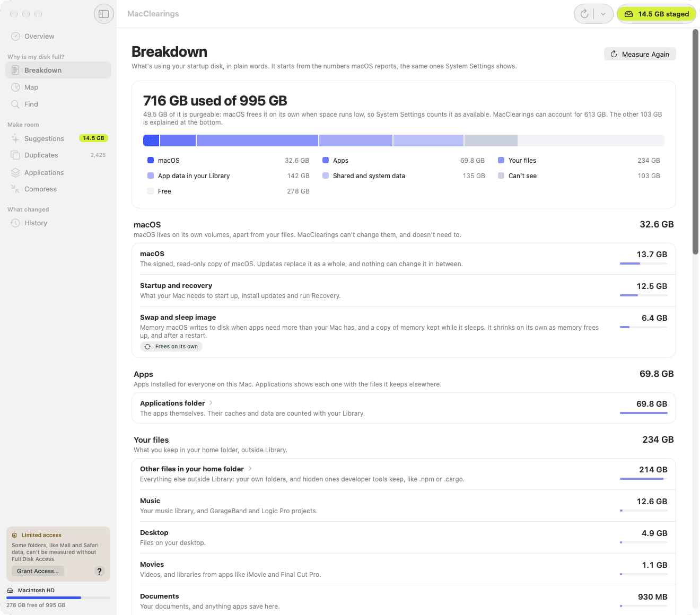Open Suggestions in sidebar
Viewport: 700px width, 615px height.
(x=58, y=138)
